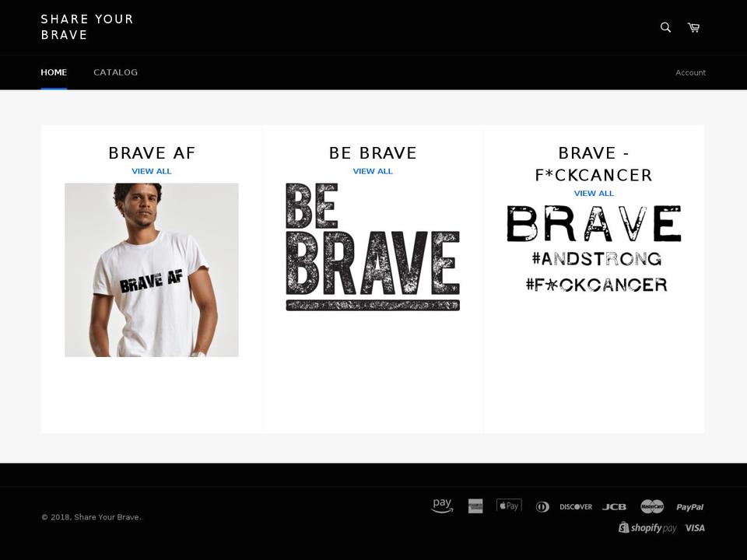This screenshot has width=747, height=560.
Task: Select the Brave AF t-shirt model photo
Action: (x=152, y=270)
